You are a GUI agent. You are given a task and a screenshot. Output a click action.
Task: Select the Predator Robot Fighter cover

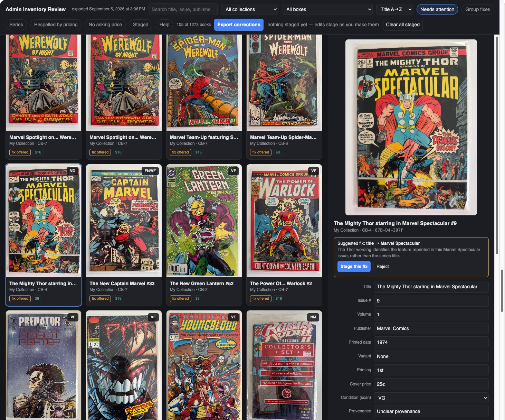[x=44, y=365]
